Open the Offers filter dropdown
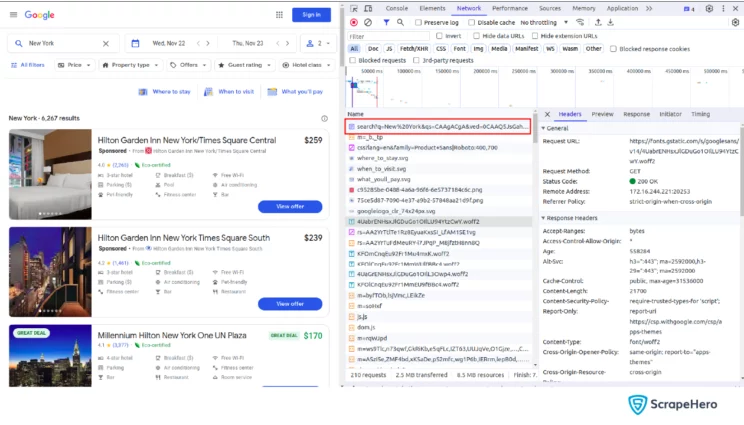744x425 pixels. (188, 65)
